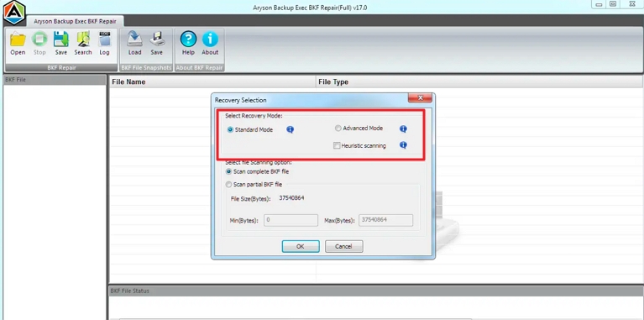
Task: Click the About BKF Repair group label
Action: pyautogui.click(x=199, y=68)
